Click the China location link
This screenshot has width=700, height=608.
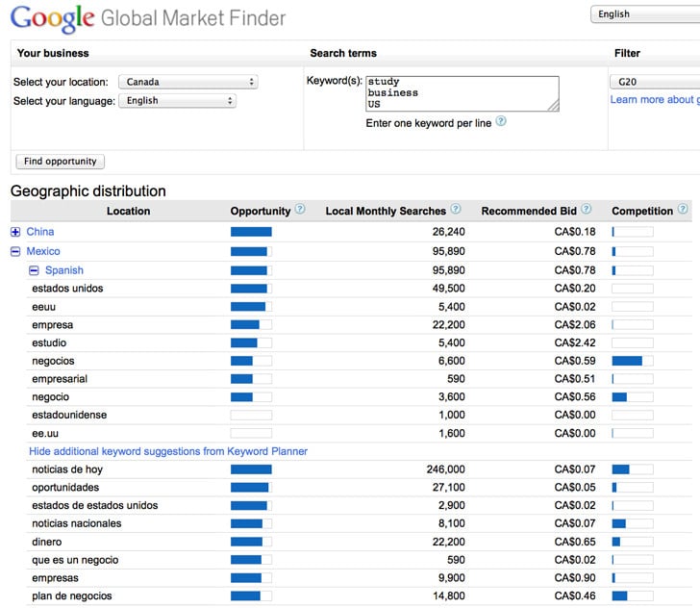point(40,232)
